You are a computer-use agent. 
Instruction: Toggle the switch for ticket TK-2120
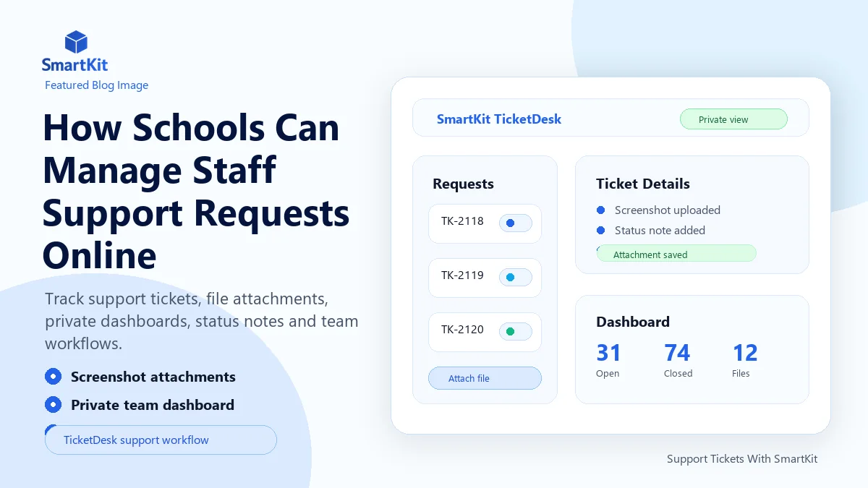pos(516,332)
